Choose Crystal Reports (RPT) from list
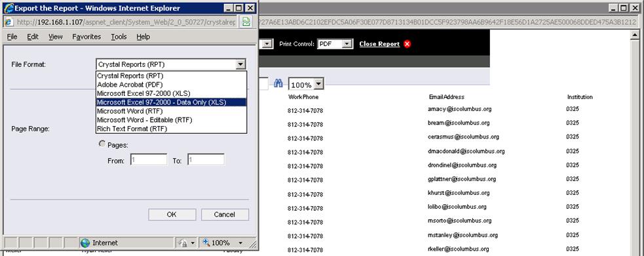 coord(171,76)
